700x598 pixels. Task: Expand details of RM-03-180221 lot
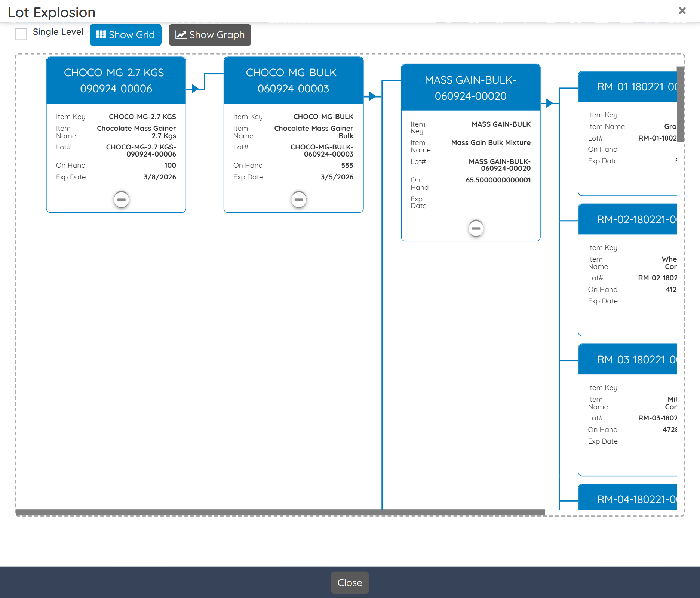[x=636, y=360]
